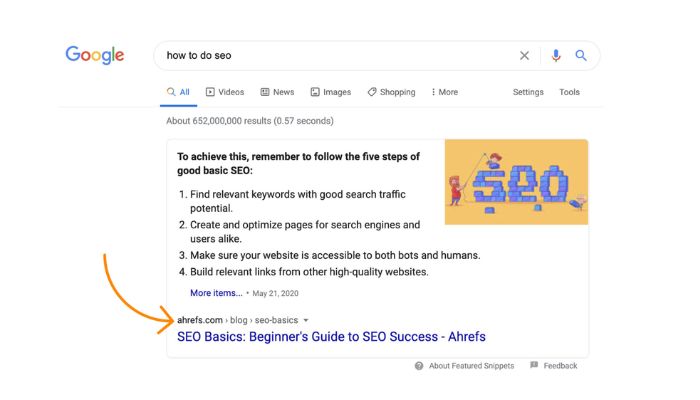Switch to the Videos results tab
This screenshot has height=400, width=700.
pos(225,92)
